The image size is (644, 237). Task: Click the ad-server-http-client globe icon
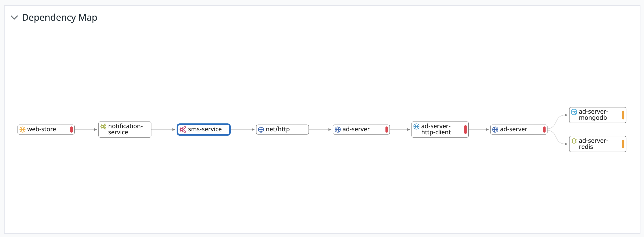click(x=416, y=126)
